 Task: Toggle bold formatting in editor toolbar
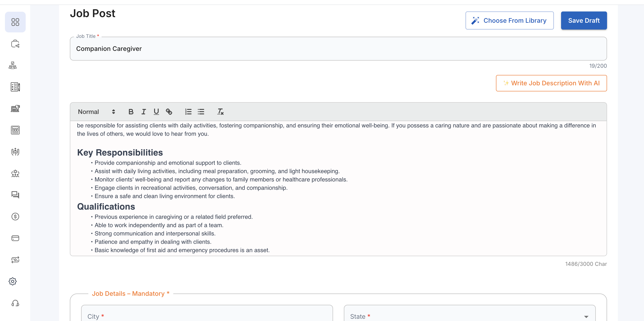(131, 112)
